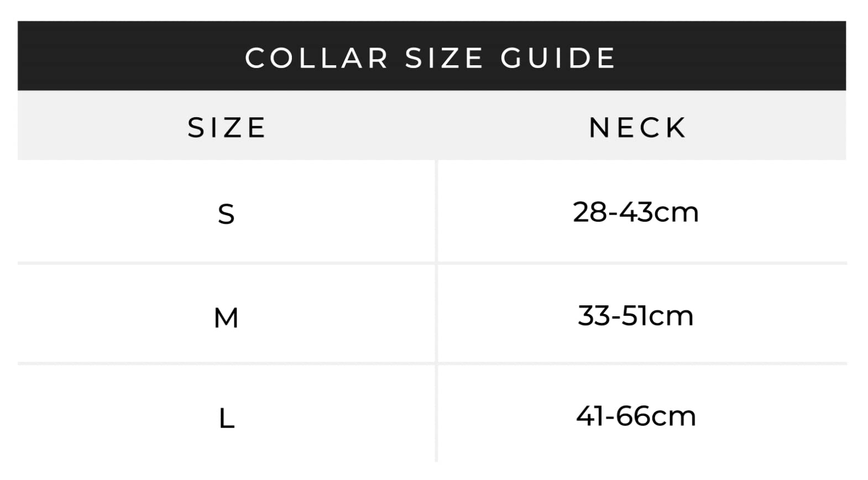The height and width of the screenshot is (480, 868).
Task: Click the word SIZE in the black banner
Action: [444, 58]
